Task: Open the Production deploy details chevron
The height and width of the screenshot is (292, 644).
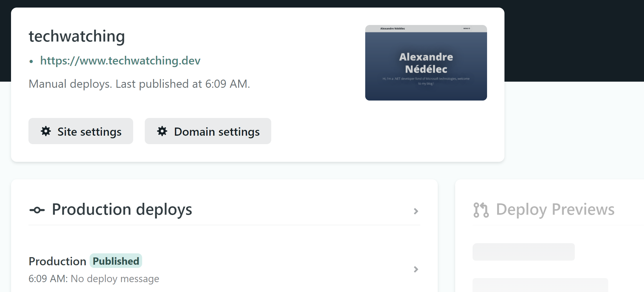Action: tap(416, 270)
